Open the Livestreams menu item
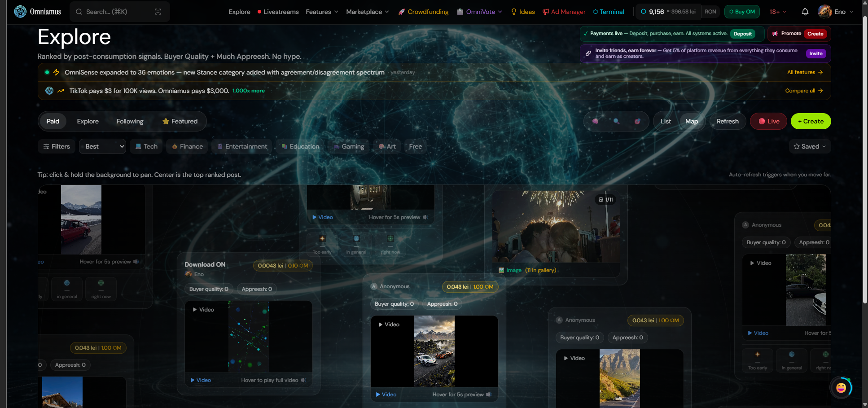 coord(281,12)
